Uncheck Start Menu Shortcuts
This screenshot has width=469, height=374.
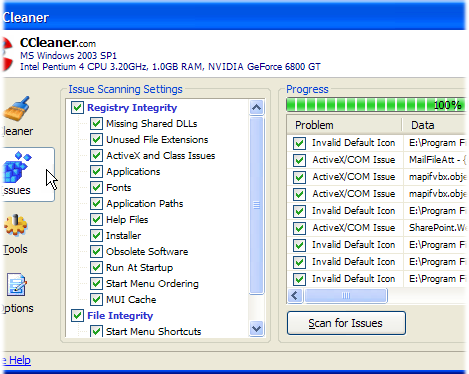pos(96,331)
